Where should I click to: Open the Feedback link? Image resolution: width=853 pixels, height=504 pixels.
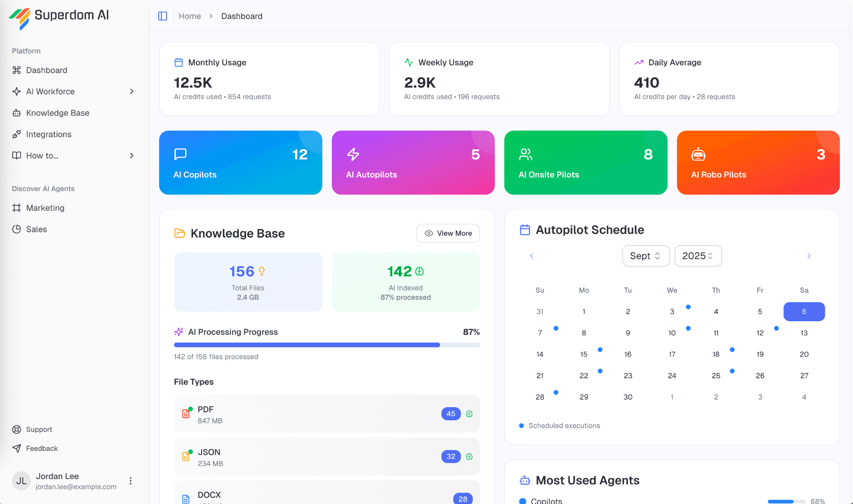(x=42, y=448)
